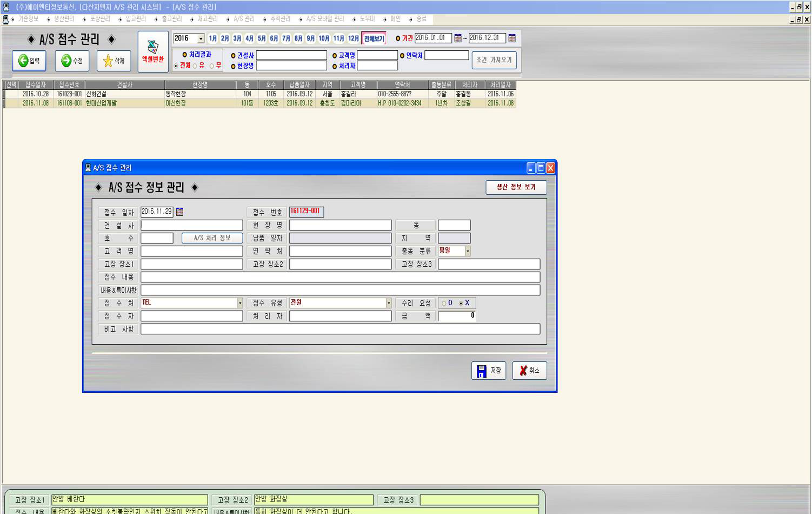Click the 저장 floppy disk save button
Viewport: 812px width, 514px height.
coord(489,371)
